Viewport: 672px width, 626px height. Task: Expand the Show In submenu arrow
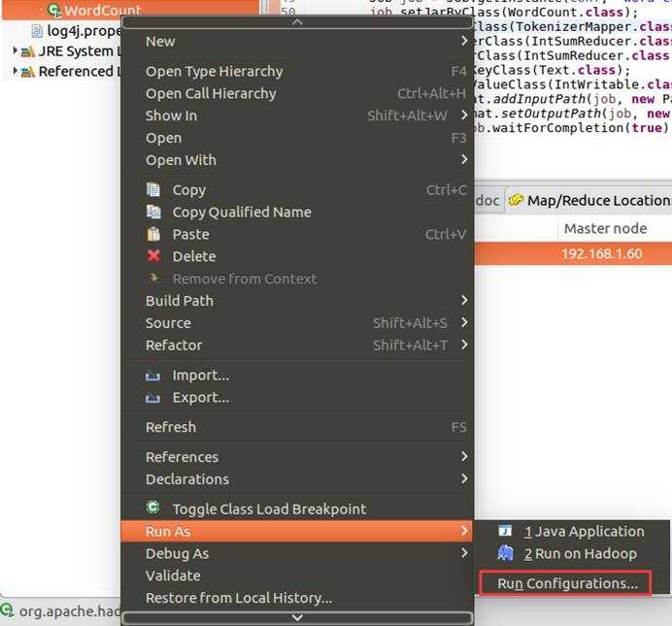coord(464,115)
